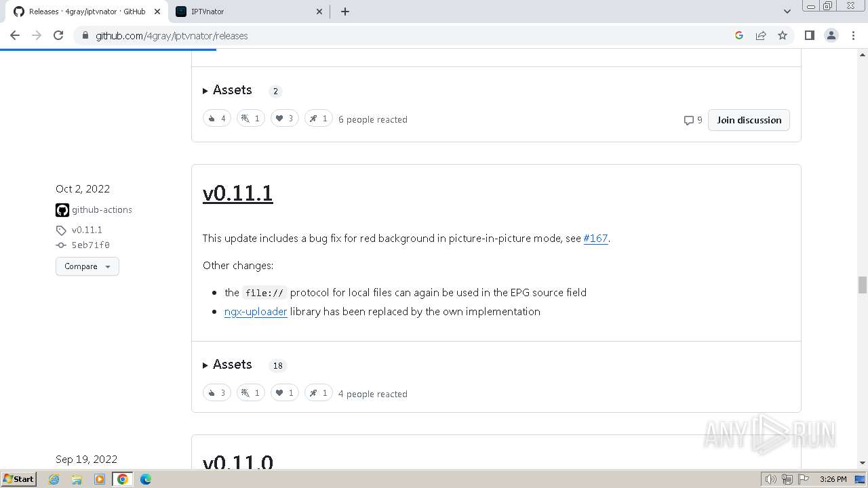Viewport: 868px width, 488px height.
Task: Toggle the thumbs up reaction with count 3
Action: 217,393
